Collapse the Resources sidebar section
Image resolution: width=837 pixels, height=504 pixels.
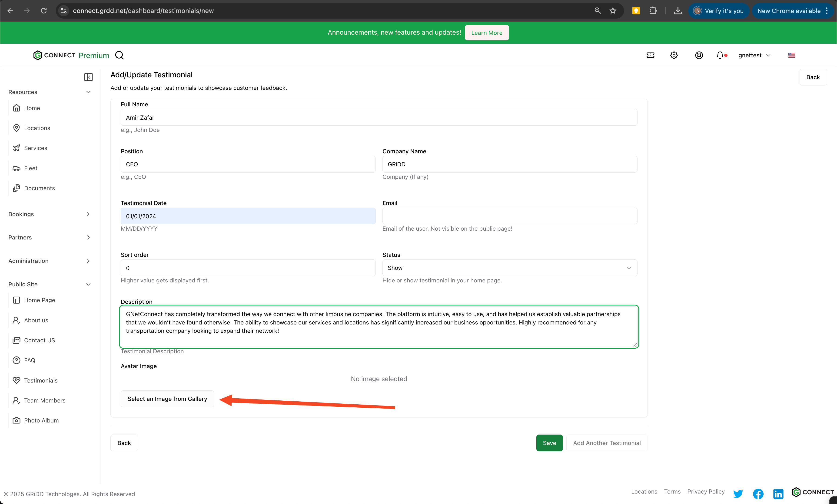coord(50,92)
